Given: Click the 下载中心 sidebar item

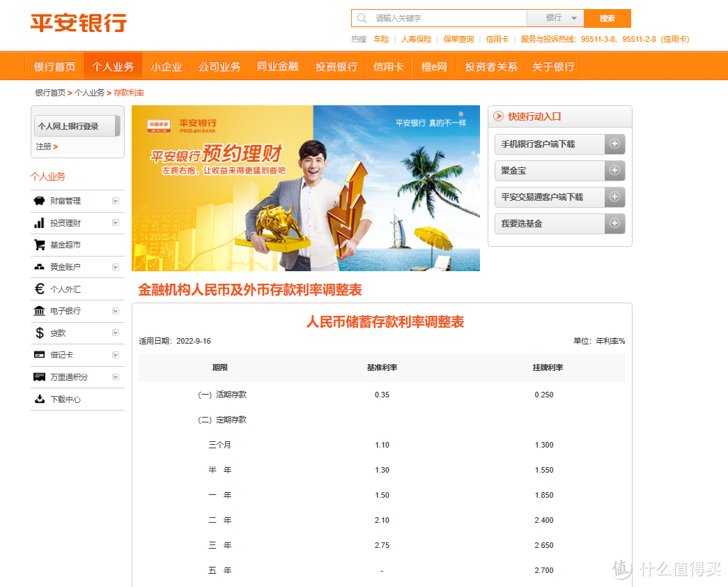Looking at the screenshot, I should (x=77, y=399).
